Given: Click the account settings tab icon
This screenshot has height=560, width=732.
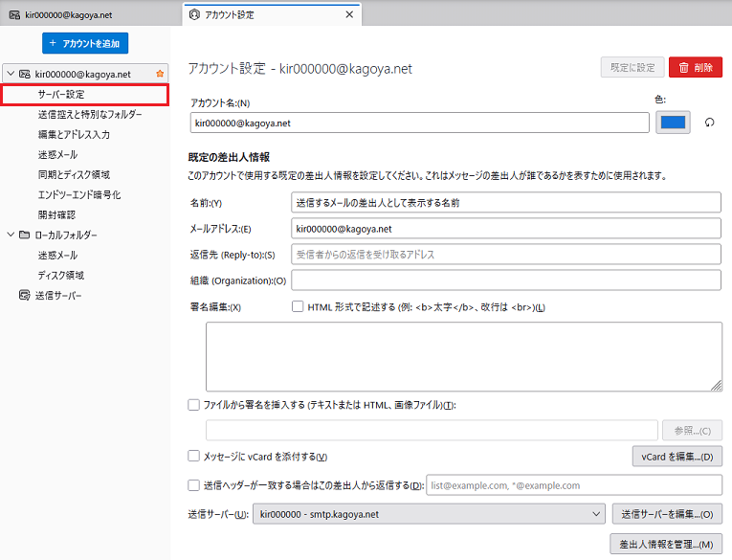Looking at the screenshot, I should point(194,14).
